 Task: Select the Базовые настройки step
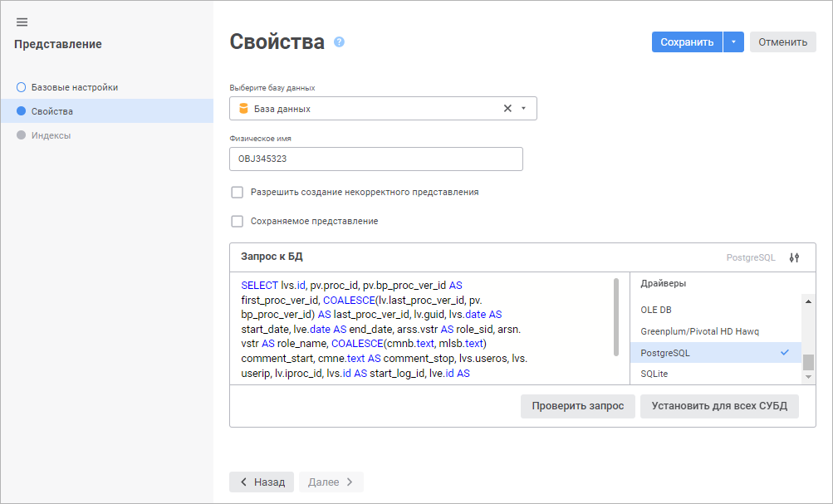tap(74, 87)
